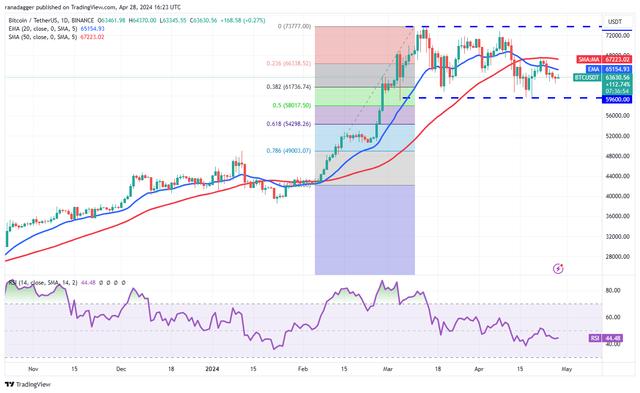Viewport: 640px width, 393px height.
Task: Click the blue 59600.00 price label
Action: point(617,99)
